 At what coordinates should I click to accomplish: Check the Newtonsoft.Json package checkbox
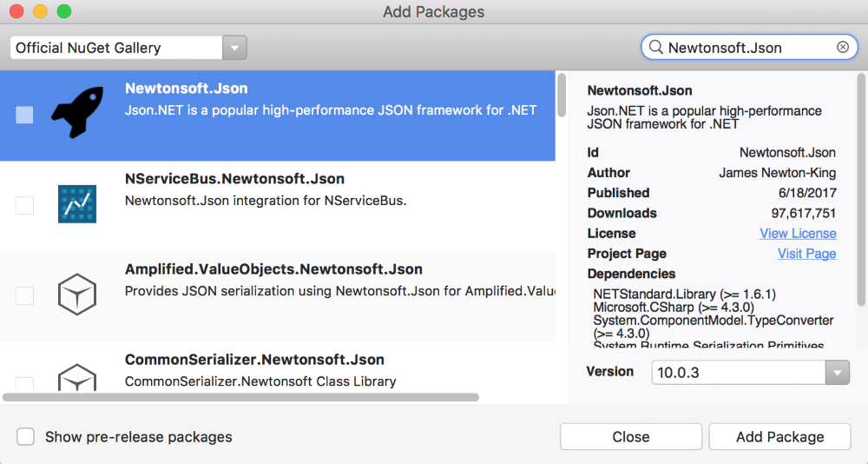(x=24, y=115)
